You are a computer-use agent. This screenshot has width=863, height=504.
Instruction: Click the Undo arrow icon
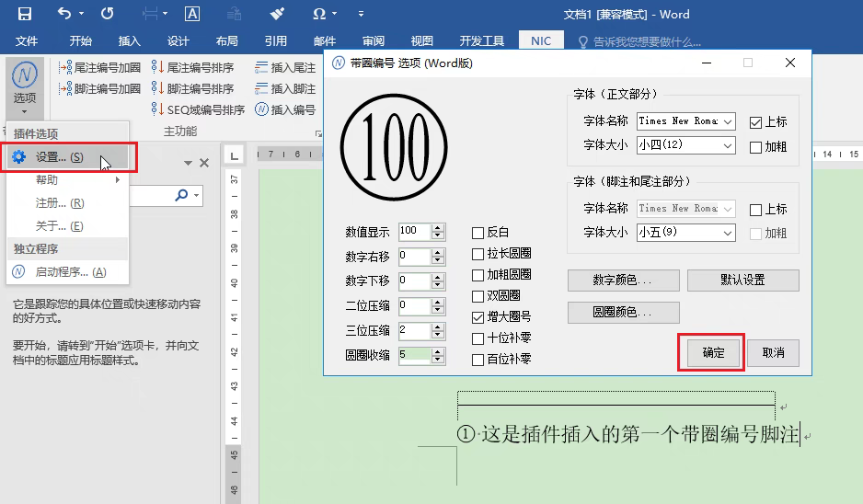64,13
